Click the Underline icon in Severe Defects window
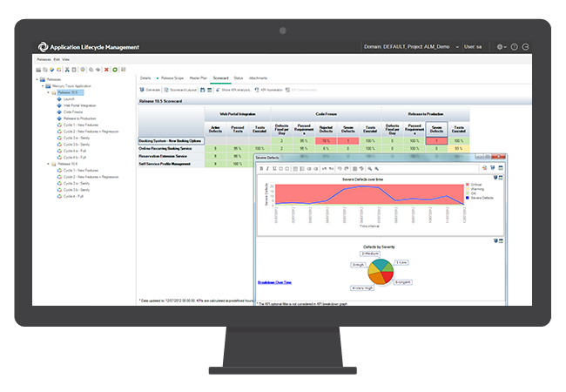The image size is (566, 392). (x=274, y=169)
